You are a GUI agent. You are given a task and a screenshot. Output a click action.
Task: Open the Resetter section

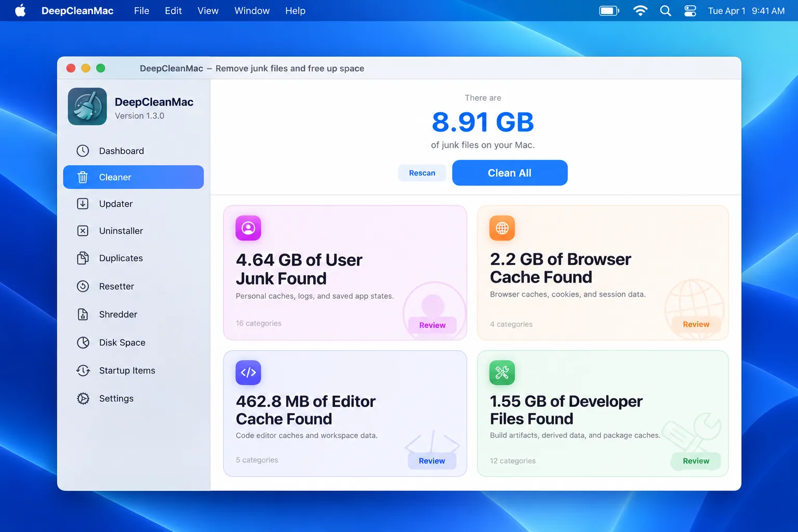(x=134, y=286)
